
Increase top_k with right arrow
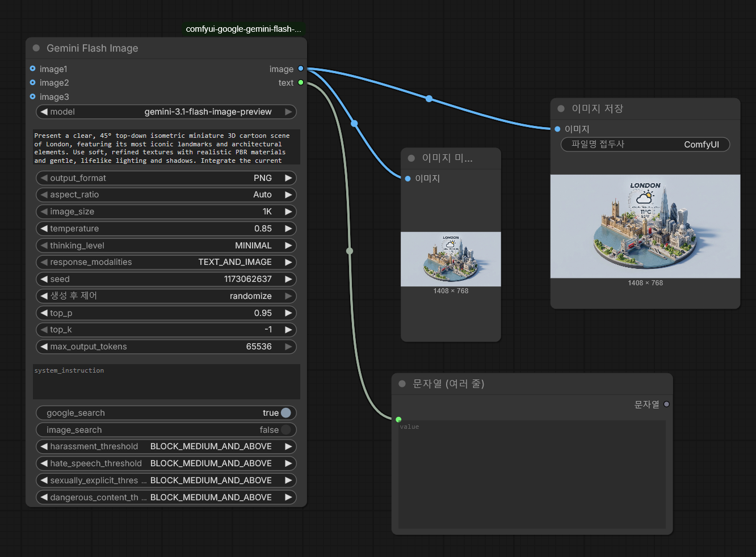pyautogui.click(x=288, y=330)
